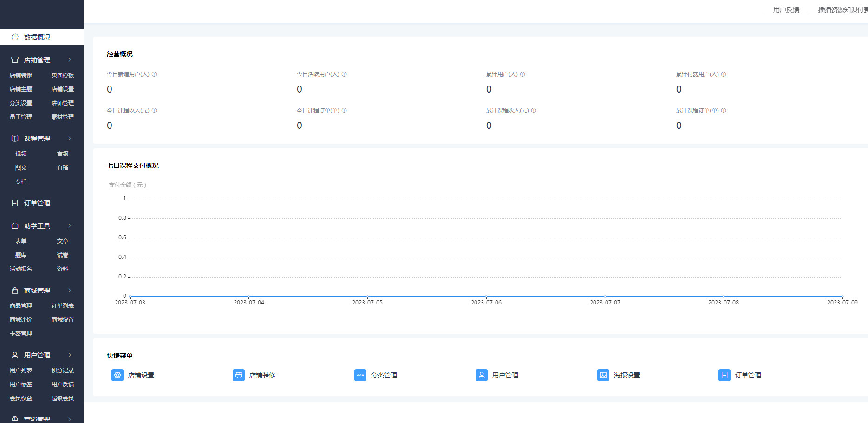Screen dimensions: 868x423
Task: Open 店铺设置 quick menu link
Action: [141, 375]
